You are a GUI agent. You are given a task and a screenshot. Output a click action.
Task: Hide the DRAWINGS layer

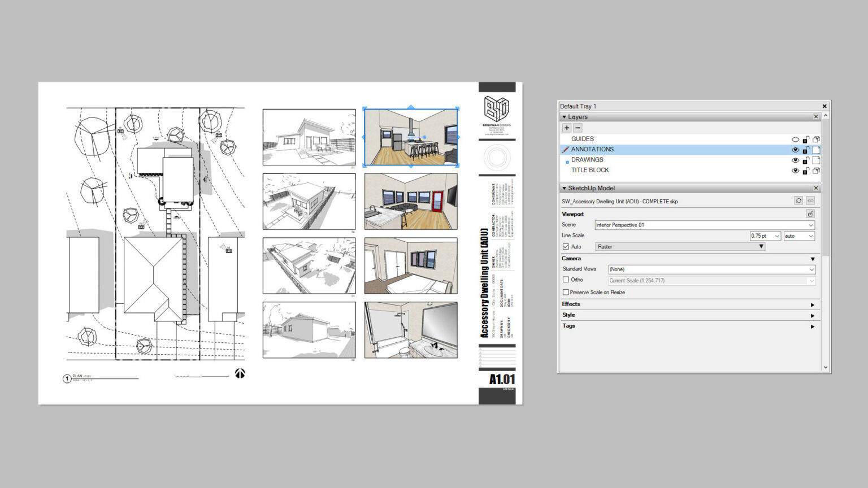click(x=796, y=160)
